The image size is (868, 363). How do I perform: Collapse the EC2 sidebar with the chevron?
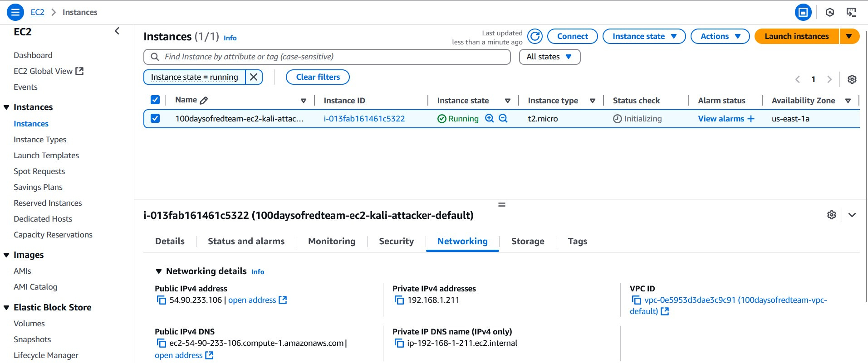[x=117, y=31]
